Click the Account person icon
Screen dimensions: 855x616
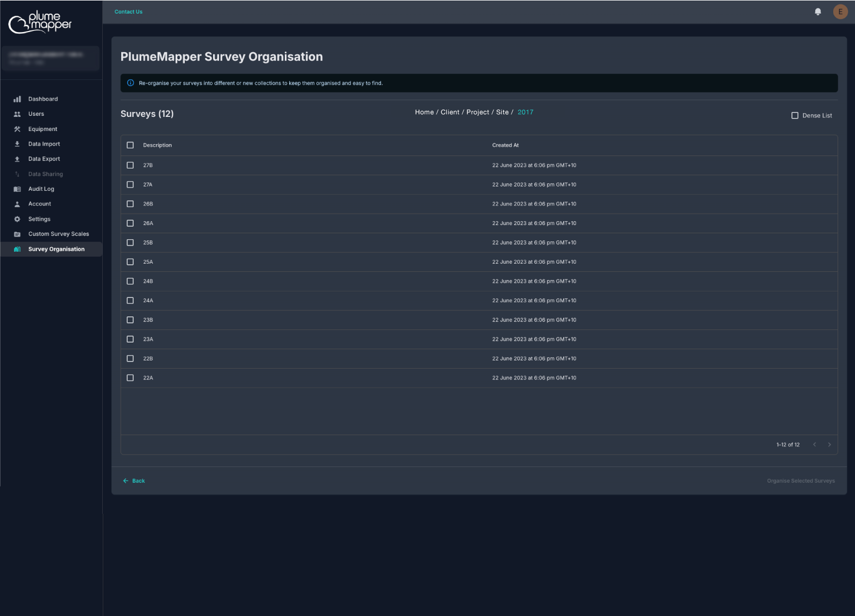17,204
